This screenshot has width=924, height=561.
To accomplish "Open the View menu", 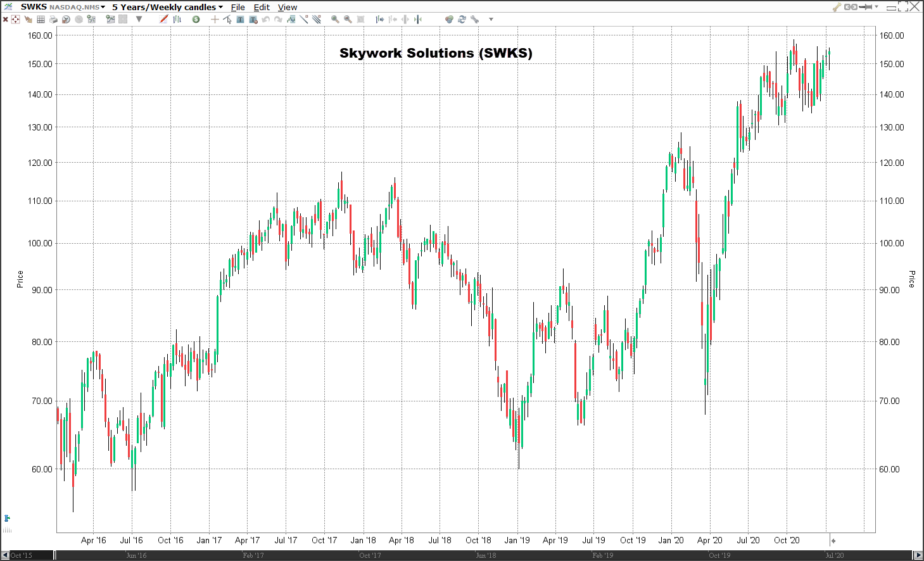I will [288, 7].
